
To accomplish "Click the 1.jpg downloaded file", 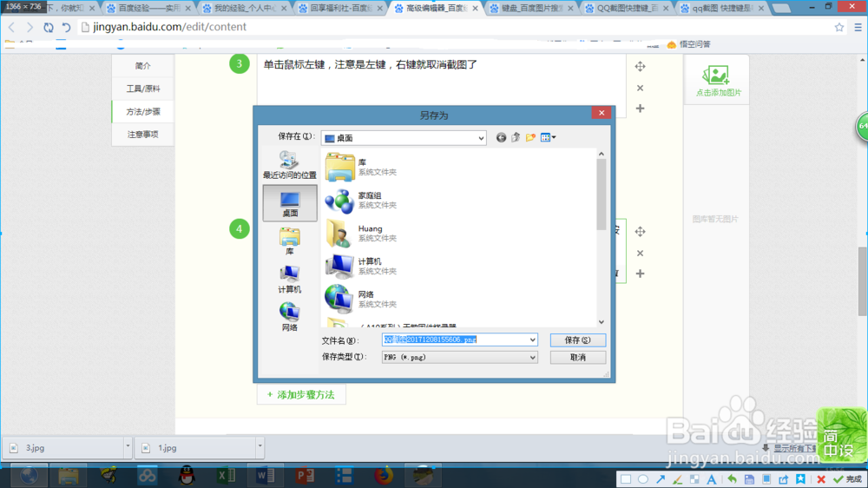I will 194,447.
